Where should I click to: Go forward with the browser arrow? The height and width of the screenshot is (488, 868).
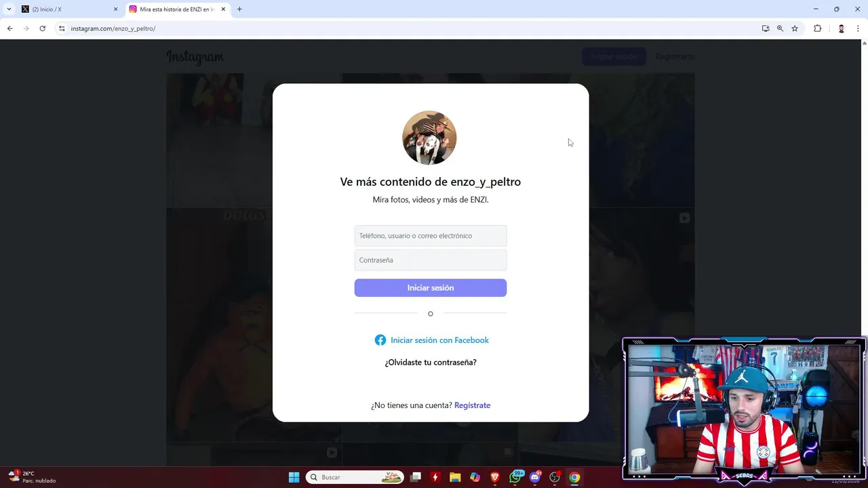click(26, 28)
